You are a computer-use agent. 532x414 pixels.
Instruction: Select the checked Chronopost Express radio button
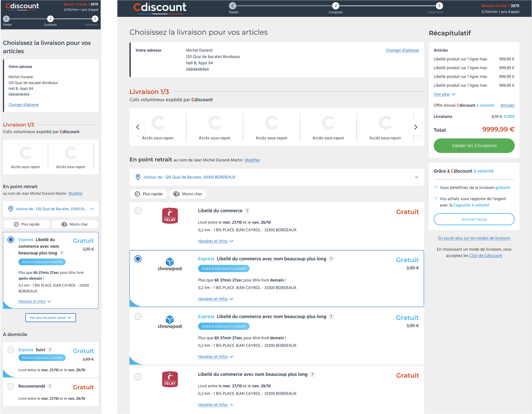[x=138, y=259]
